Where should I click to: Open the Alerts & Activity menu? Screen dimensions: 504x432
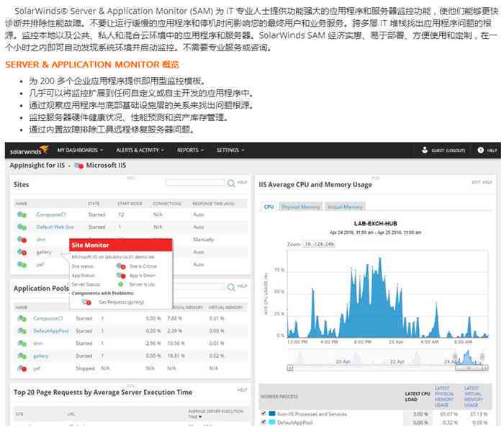point(140,150)
